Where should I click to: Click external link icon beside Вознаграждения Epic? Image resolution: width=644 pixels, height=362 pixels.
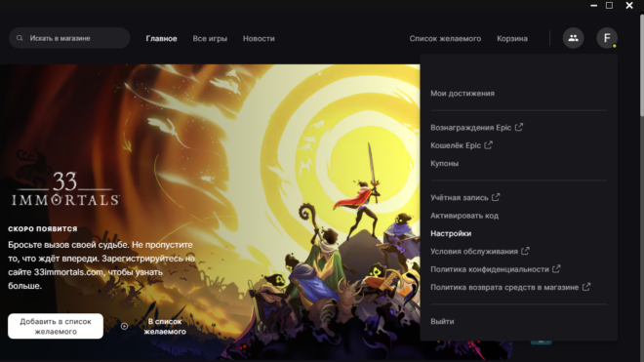(519, 128)
